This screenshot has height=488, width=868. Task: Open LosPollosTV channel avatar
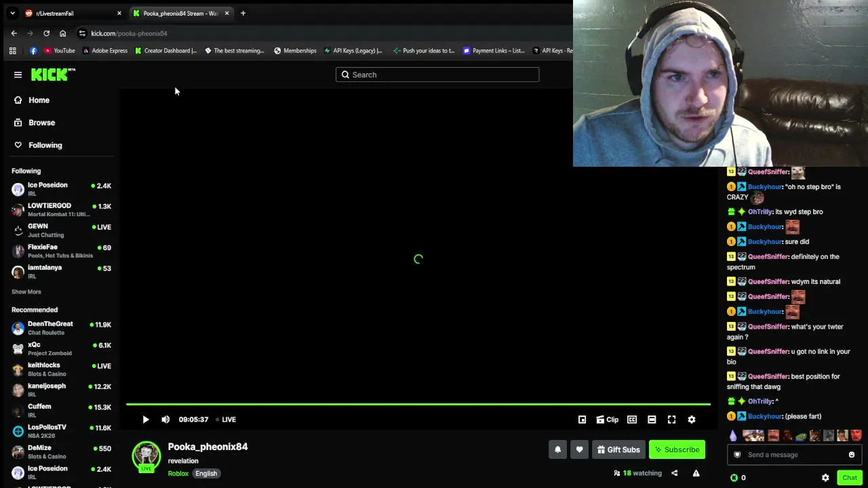pyautogui.click(x=18, y=431)
